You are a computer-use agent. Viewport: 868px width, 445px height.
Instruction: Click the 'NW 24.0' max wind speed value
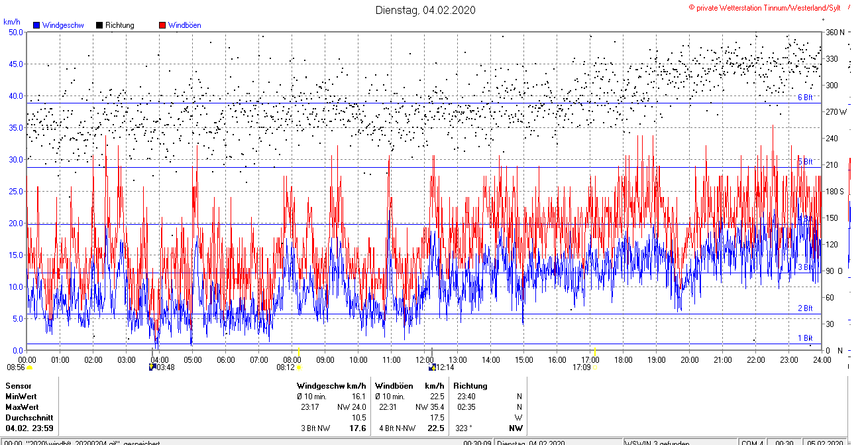[352, 407]
